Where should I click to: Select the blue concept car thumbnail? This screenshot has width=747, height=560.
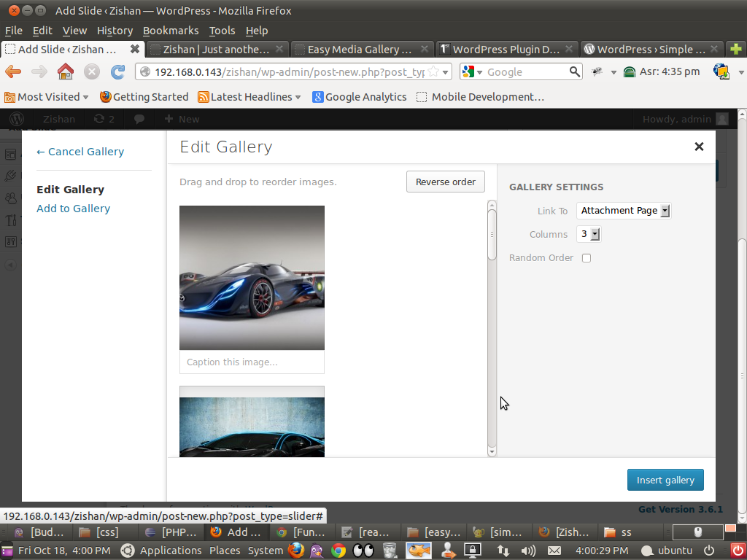[252, 278]
